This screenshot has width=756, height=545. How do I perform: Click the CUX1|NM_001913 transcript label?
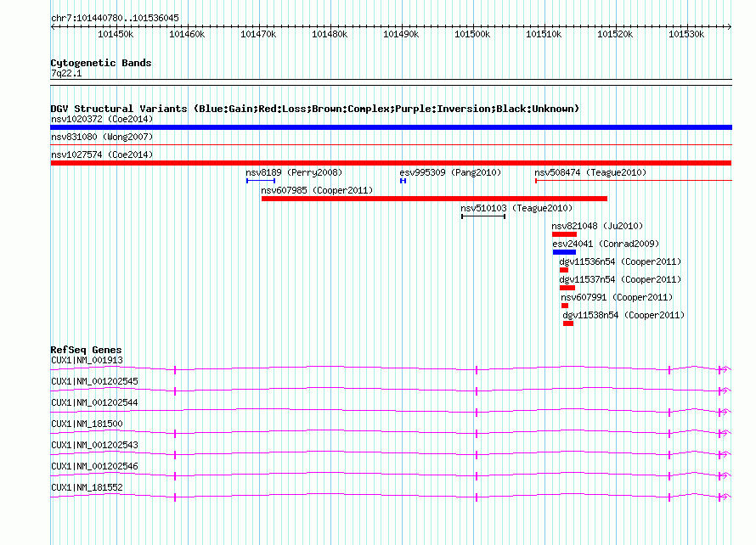(x=87, y=361)
